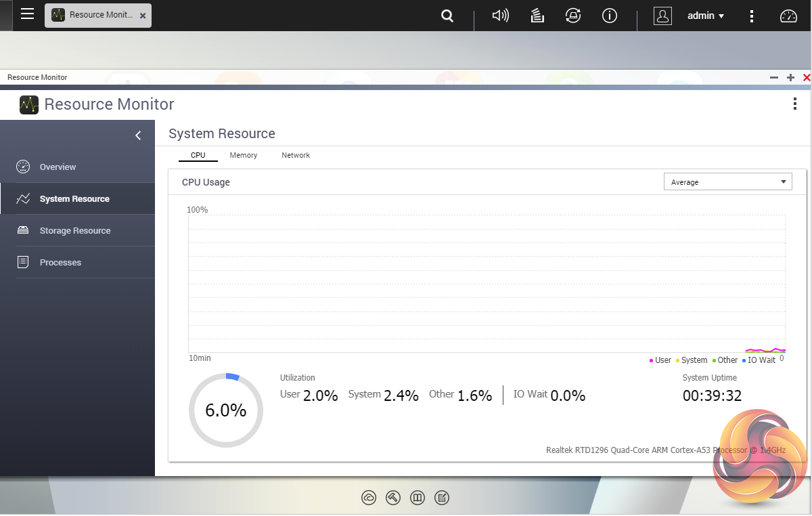Maximize the Resource Monitor window
Viewport: 812px width, 516px height.
(x=790, y=78)
